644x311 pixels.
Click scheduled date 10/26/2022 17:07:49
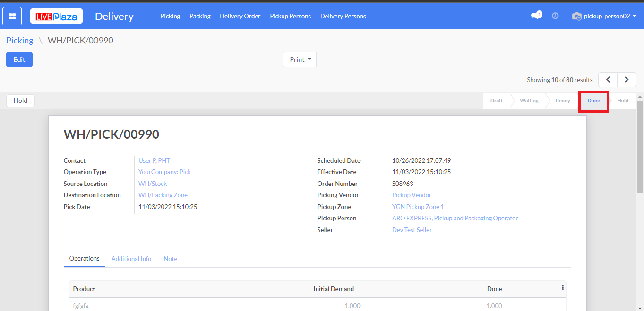click(421, 160)
